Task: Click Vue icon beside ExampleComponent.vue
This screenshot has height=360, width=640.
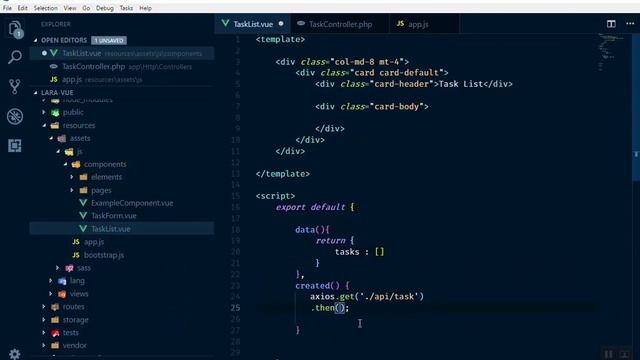Action: [83, 203]
